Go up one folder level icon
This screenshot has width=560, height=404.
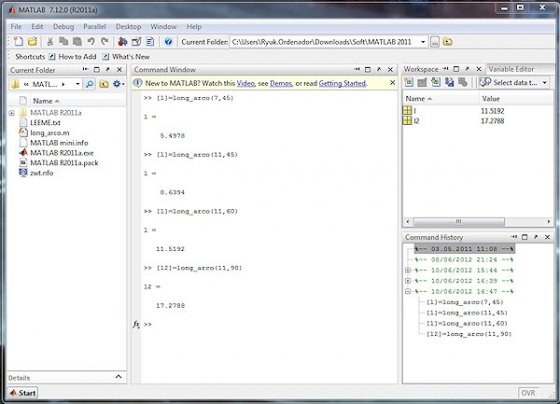point(448,42)
